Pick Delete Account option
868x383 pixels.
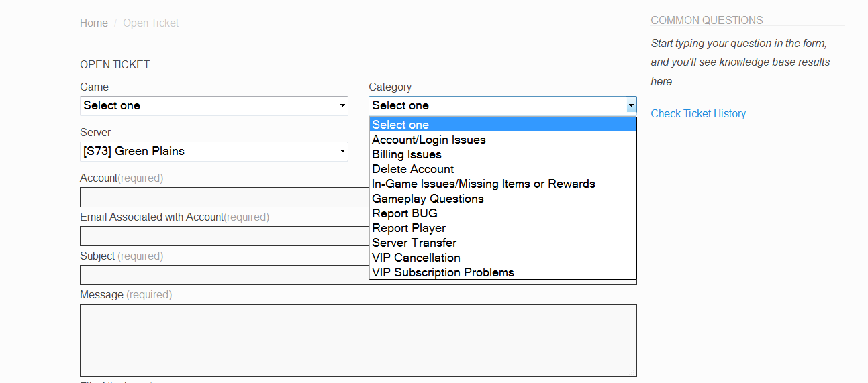coord(413,169)
